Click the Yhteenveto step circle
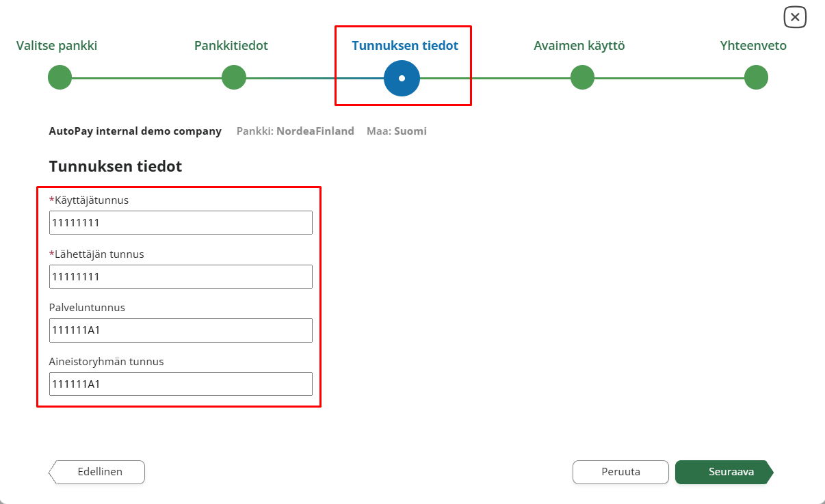The image size is (825, 504). pyautogui.click(x=756, y=77)
